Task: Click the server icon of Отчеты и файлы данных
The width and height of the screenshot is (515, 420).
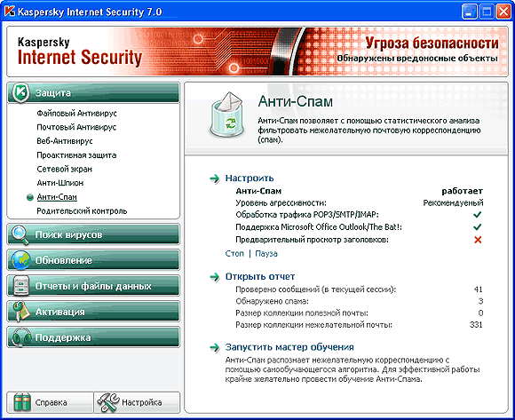Action: [x=20, y=286]
